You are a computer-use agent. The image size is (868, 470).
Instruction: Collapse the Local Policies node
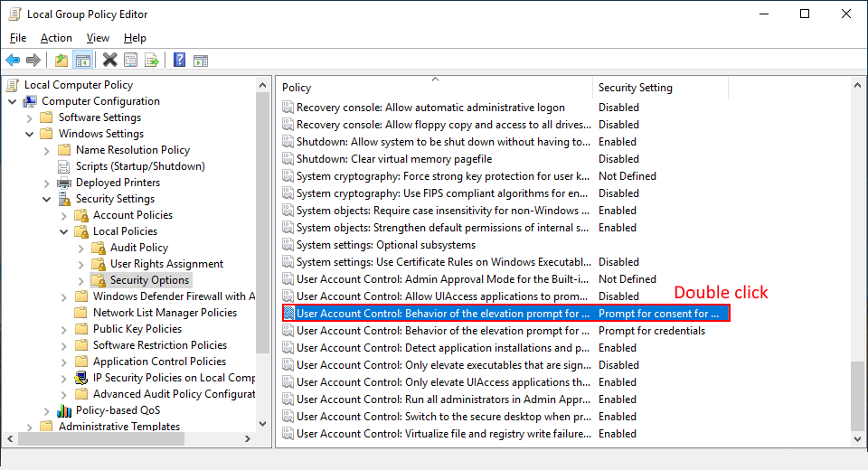63,231
